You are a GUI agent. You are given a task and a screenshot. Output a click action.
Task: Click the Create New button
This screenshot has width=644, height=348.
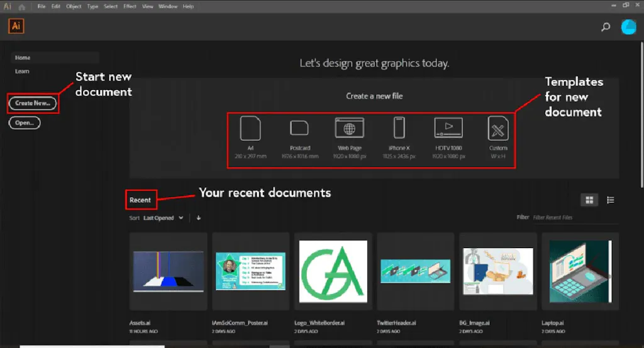[x=33, y=103]
